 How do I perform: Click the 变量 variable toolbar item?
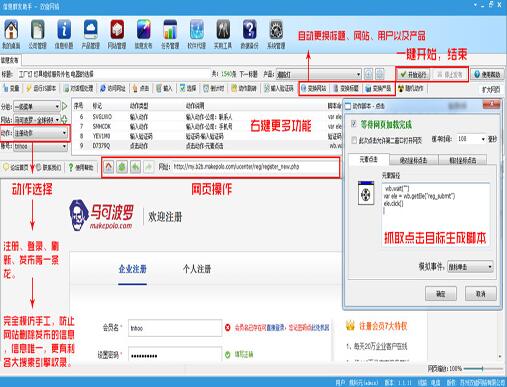click(x=11, y=88)
